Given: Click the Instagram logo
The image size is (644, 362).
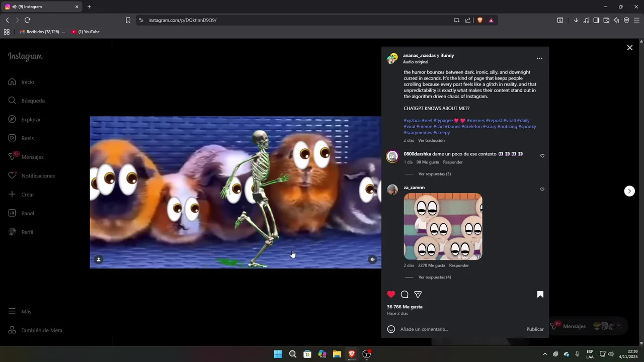Looking at the screenshot, I should click(x=25, y=57).
